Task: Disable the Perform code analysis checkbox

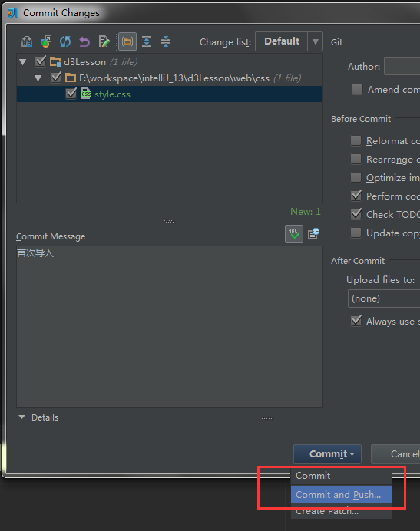Action: 356,196
